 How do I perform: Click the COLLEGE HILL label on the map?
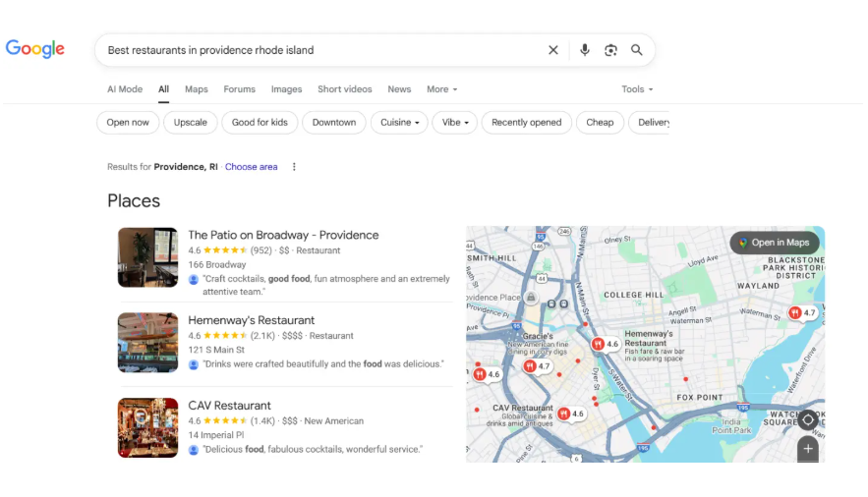click(x=633, y=296)
